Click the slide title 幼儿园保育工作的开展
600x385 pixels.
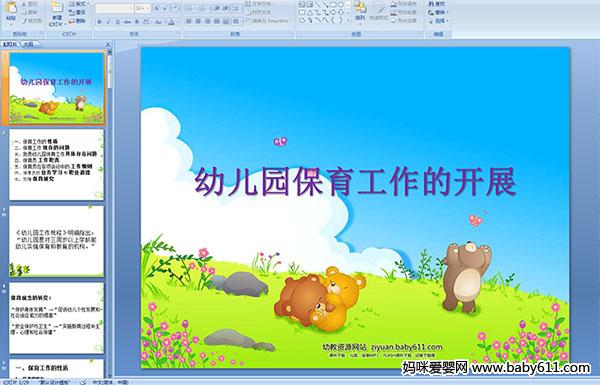click(x=355, y=181)
